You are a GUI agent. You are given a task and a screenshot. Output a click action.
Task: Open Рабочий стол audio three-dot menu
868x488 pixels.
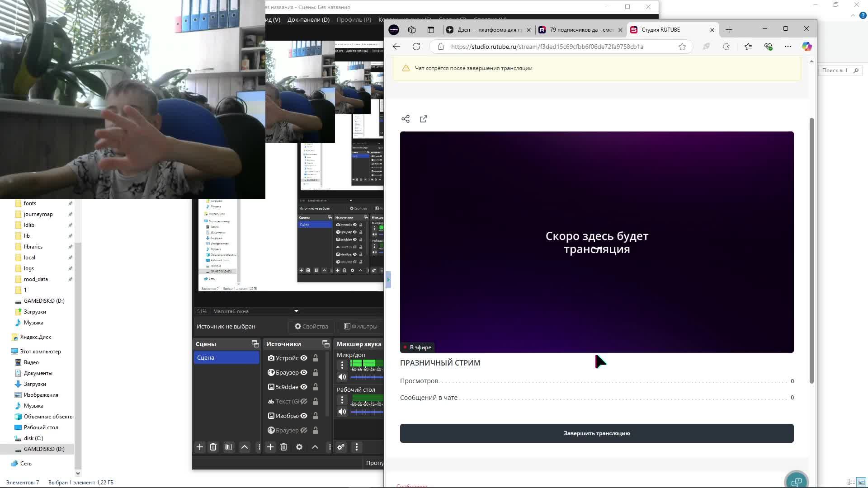coord(342,400)
